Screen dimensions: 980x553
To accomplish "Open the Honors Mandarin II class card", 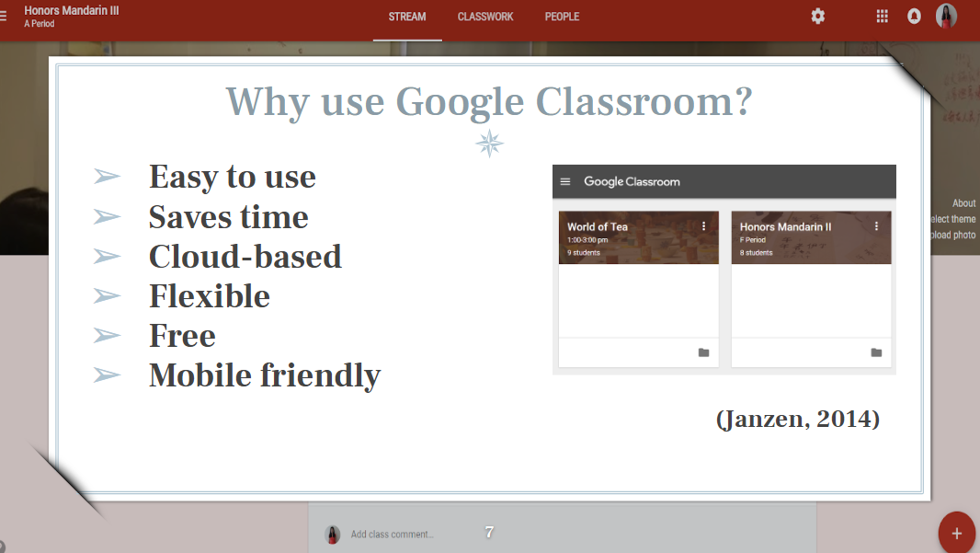I will click(x=811, y=289).
